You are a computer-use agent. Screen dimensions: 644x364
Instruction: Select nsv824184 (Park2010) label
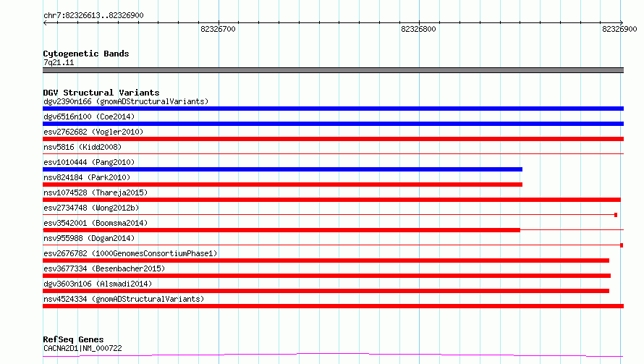click(x=87, y=177)
